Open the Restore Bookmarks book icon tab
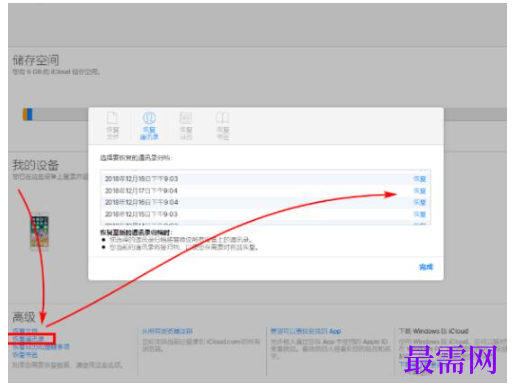The image size is (516, 391). coord(223,126)
